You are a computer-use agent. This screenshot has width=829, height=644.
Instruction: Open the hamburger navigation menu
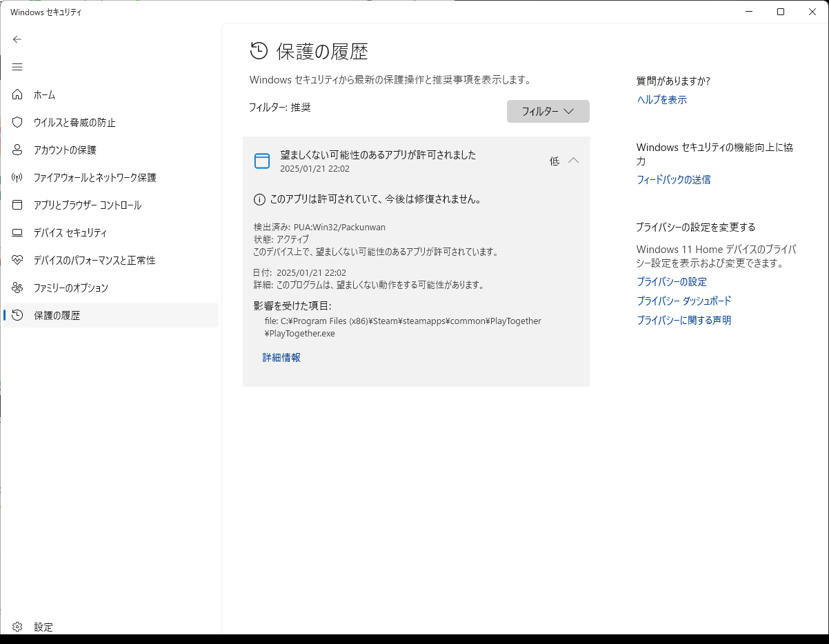tap(17, 67)
